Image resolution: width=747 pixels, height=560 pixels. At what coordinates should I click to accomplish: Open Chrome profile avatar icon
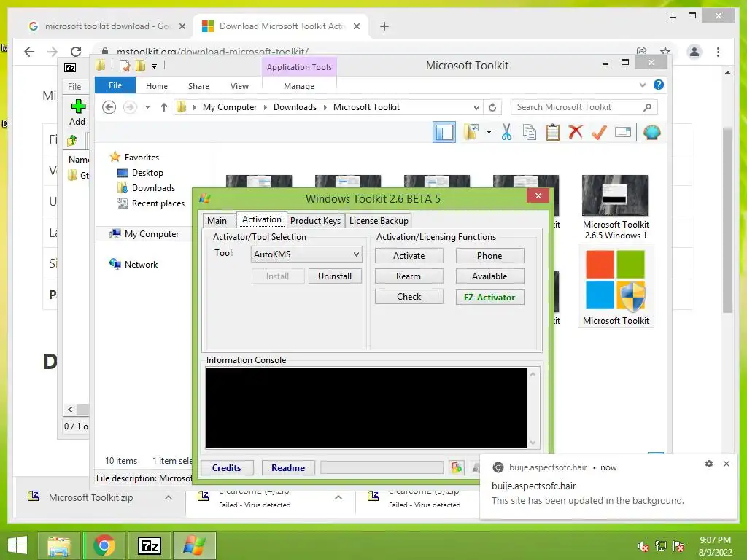click(x=694, y=52)
